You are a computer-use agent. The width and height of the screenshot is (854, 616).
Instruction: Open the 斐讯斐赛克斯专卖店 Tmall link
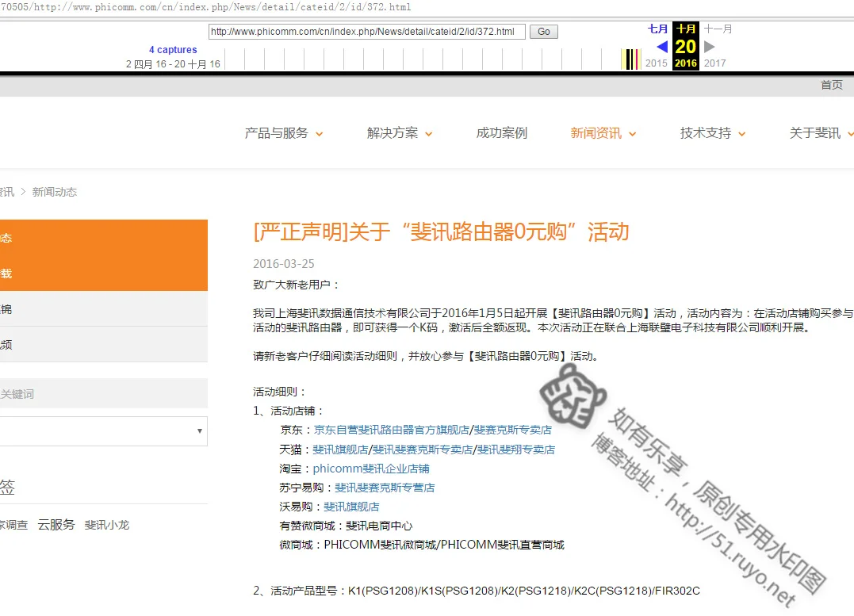click(423, 450)
